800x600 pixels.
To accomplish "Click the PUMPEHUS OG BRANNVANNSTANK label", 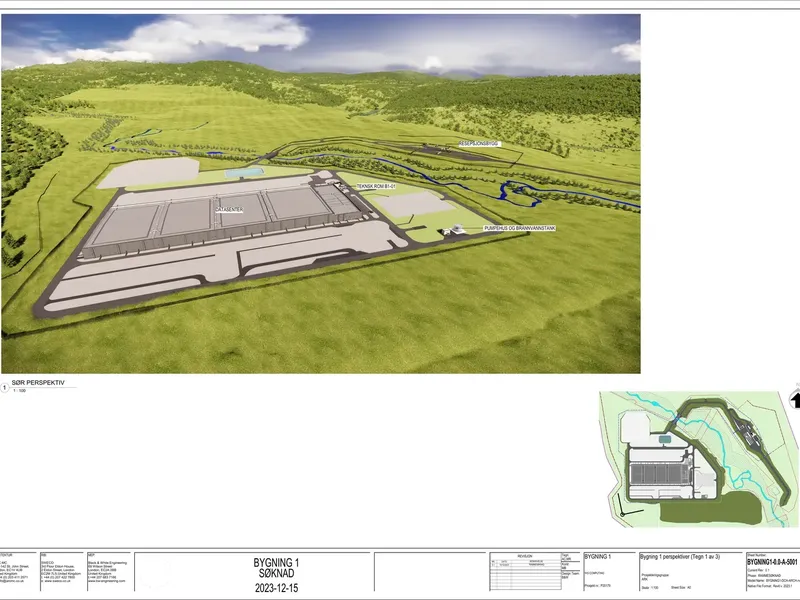I will click(x=519, y=228).
